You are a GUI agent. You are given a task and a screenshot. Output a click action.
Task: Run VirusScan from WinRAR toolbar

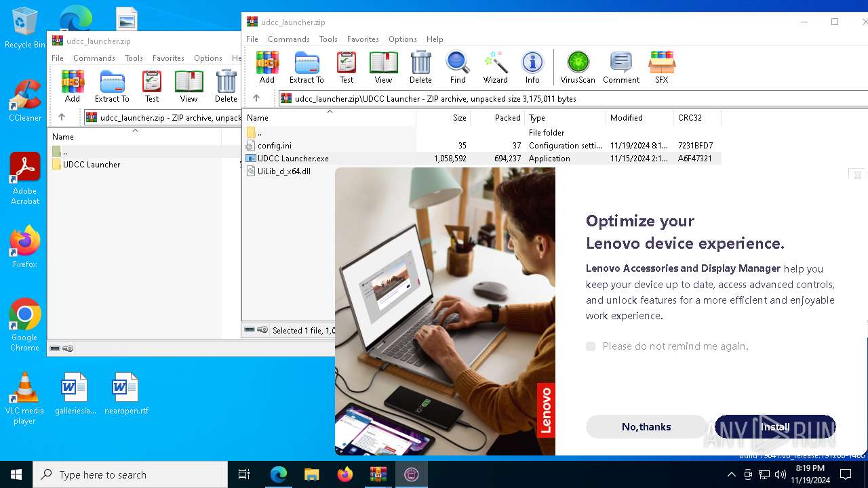tap(578, 67)
